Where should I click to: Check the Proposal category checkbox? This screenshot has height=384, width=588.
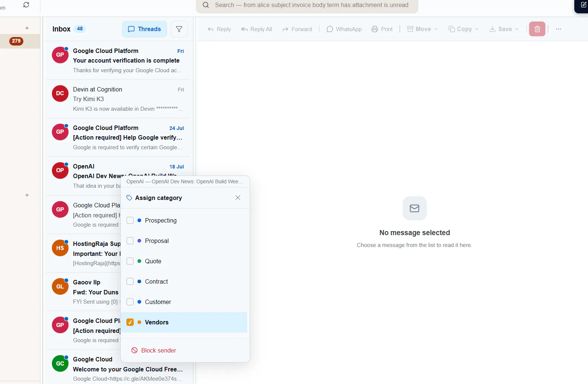click(x=130, y=241)
